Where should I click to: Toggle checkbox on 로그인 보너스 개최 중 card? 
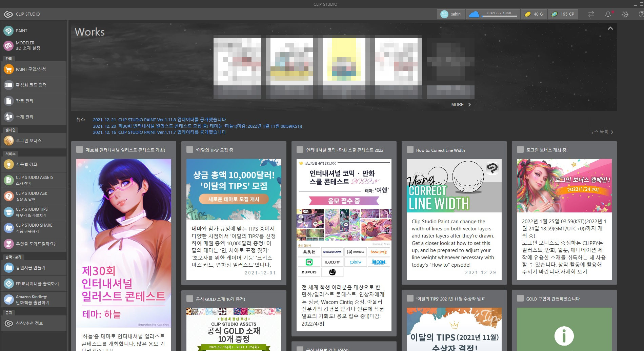coord(520,150)
